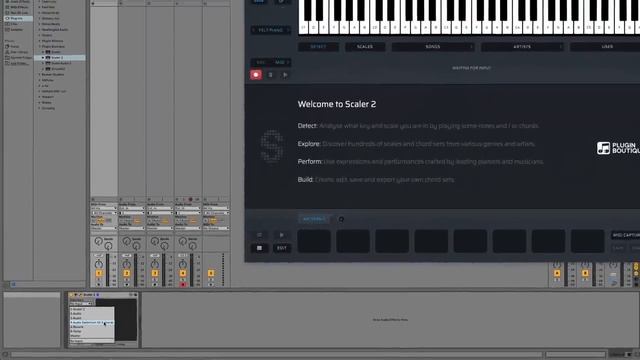Open track 3 Audio To output dropdown

tap(160, 228)
